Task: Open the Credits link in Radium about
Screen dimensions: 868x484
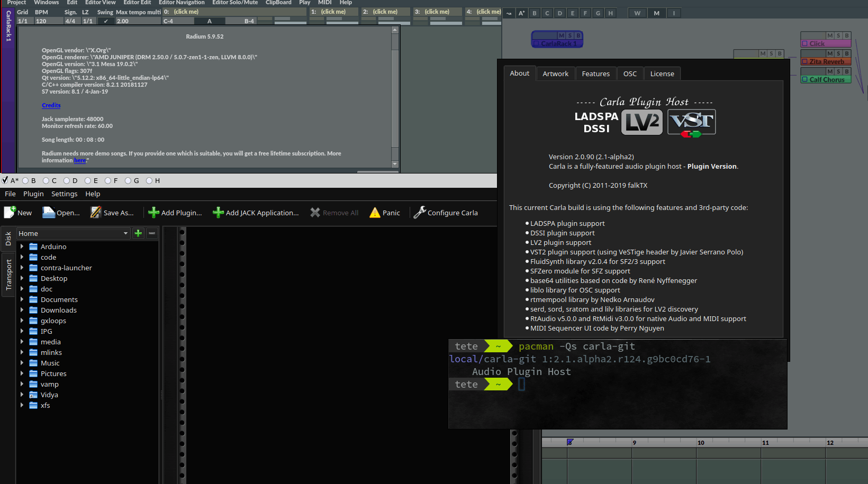Action: pyautogui.click(x=51, y=105)
